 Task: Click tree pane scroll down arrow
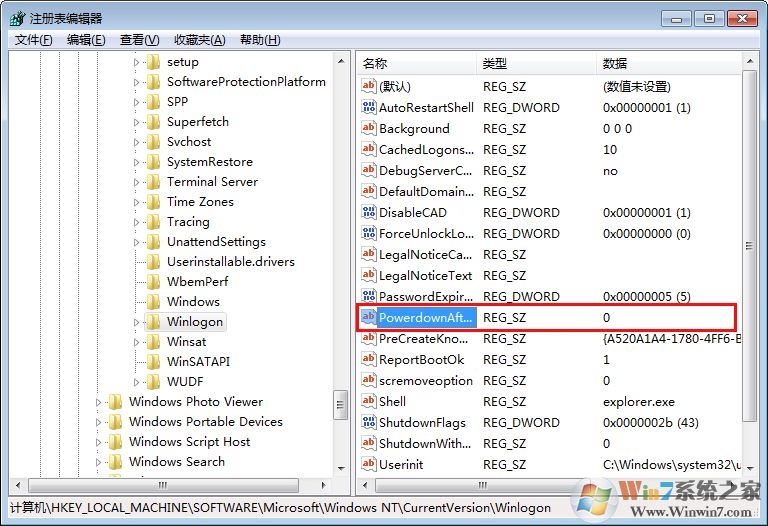(x=341, y=469)
